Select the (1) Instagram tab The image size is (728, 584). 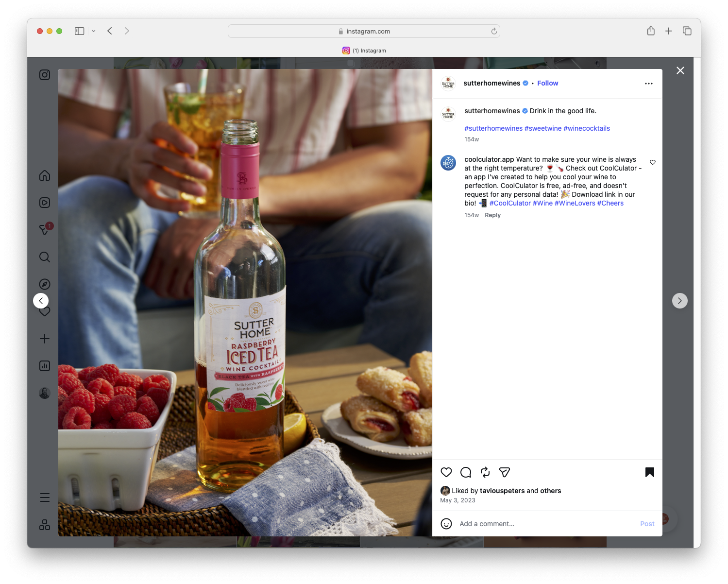coord(364,51)
